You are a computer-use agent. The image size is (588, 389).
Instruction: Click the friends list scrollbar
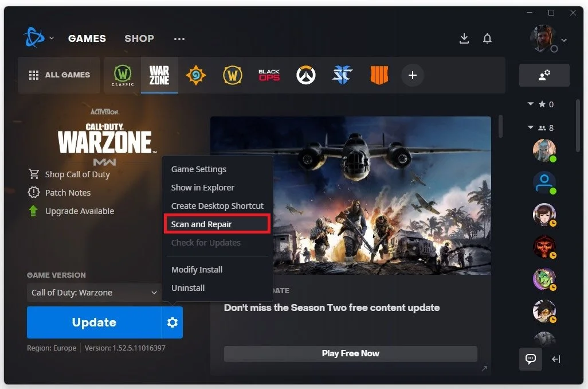(x=578, y=126)
